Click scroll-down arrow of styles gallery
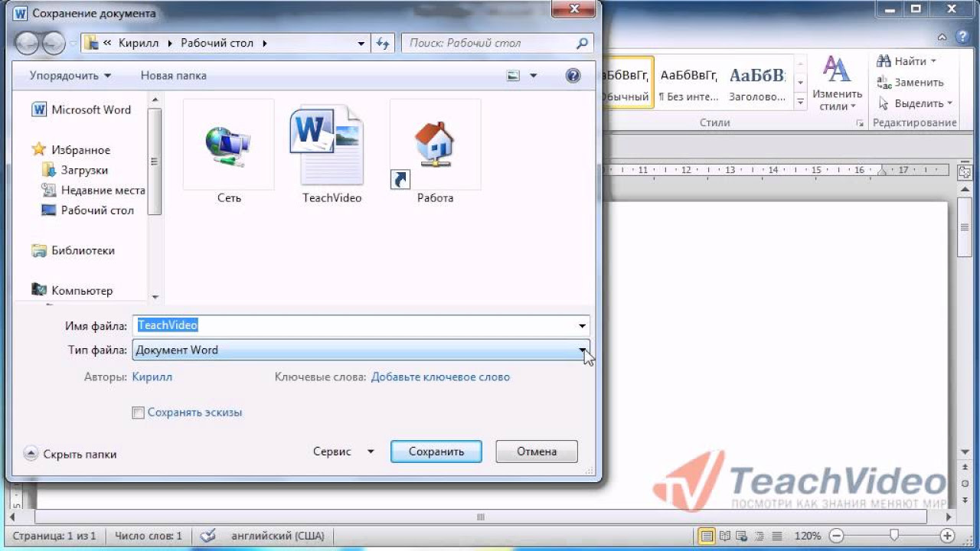 coord(800,83)
